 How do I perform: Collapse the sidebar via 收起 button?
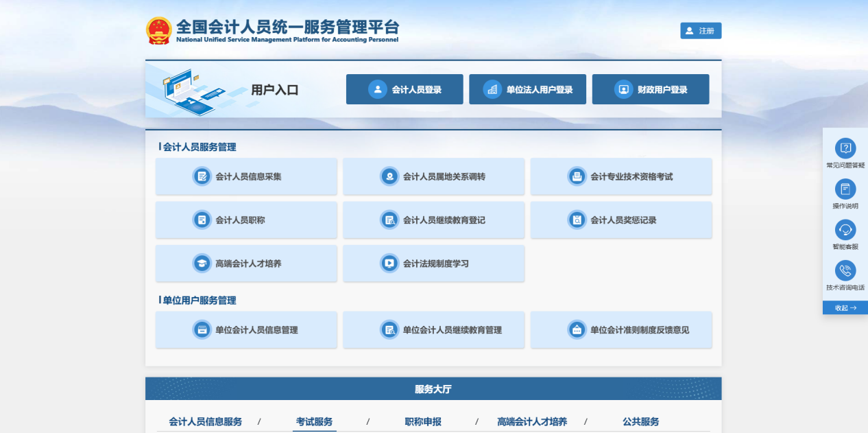pos(844,307)
